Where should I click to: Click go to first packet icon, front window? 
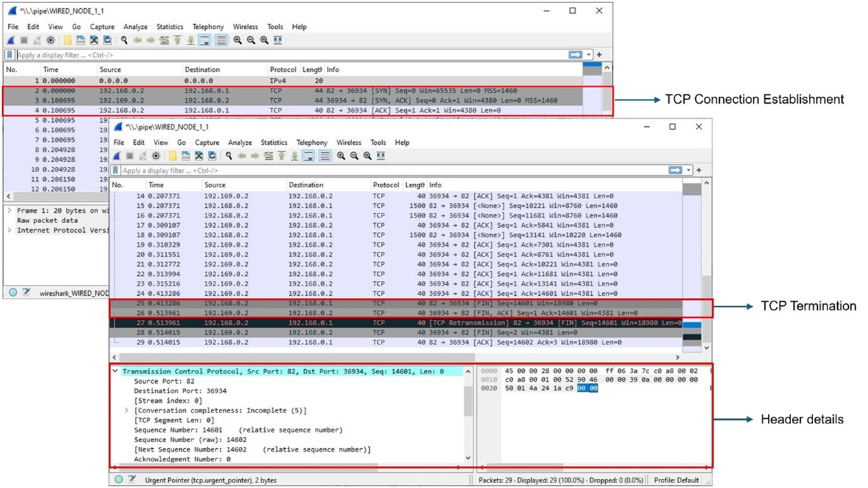tap(281, 156)
